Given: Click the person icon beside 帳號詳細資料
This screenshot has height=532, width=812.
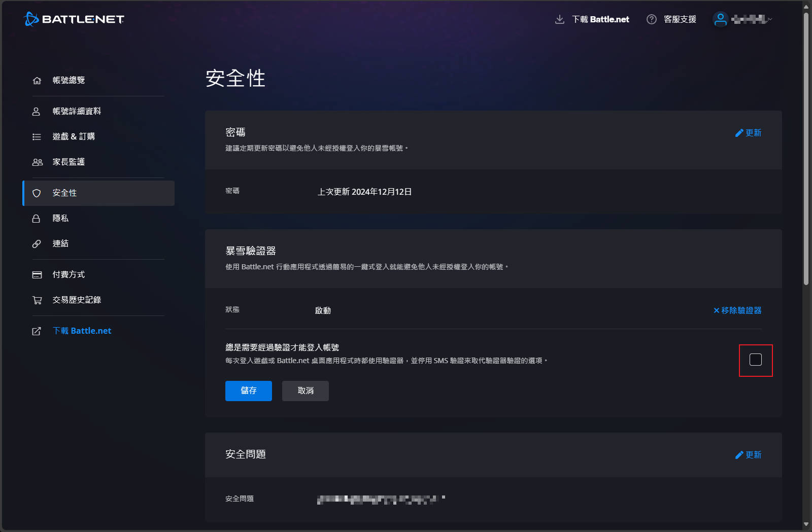Looking at the screenshot, I should click(37, 112).
